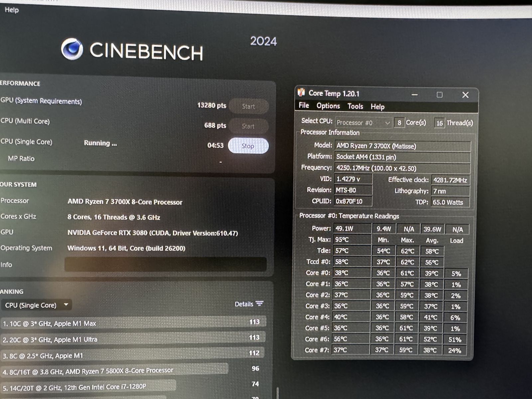The width and height of the screenshot is (532, 399).
Task: Click the '39.6W' power reading
Action: (432, 229)
